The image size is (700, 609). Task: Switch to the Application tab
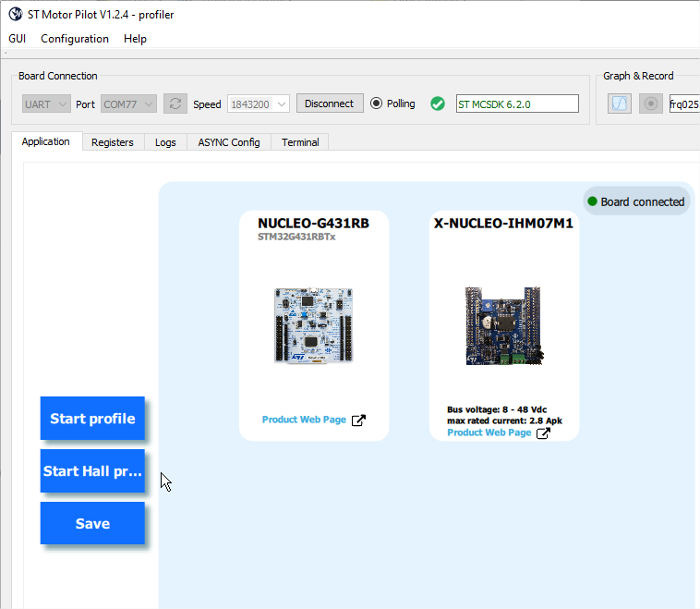46,141
